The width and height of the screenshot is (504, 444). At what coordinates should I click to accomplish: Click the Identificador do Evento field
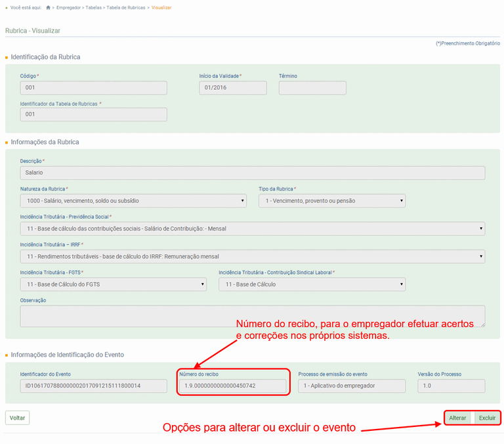(93, 386)
